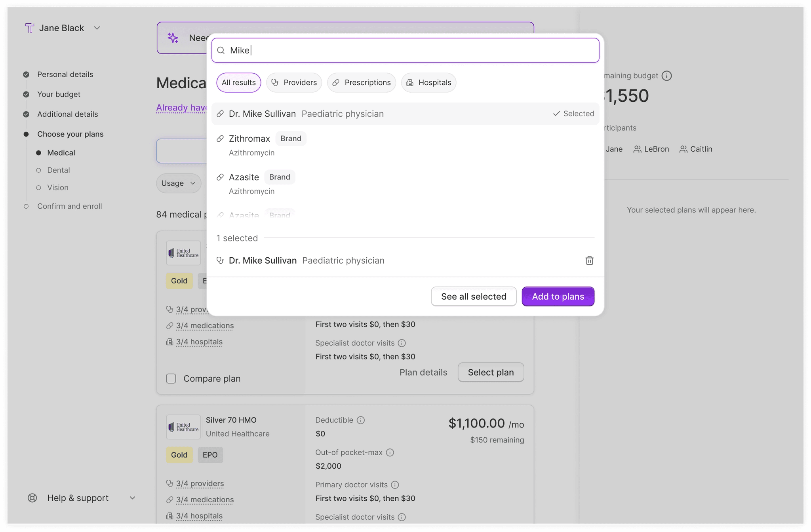This screenshot has height=532, width=811.
Task: Select Dental sub-step in sidebar
Action: tap(58, 170)
